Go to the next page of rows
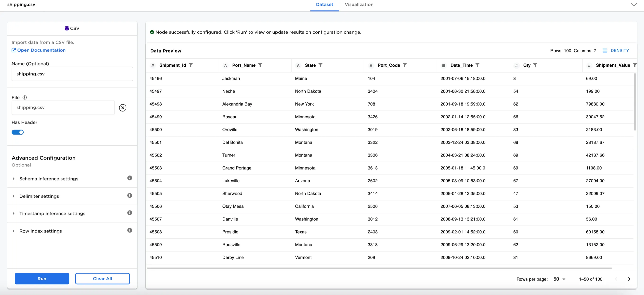 [630, 279]
